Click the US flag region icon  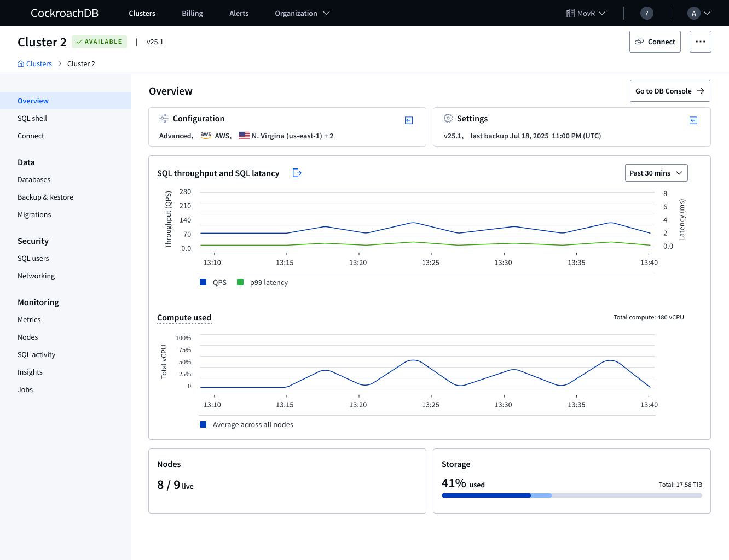[244, 136]
